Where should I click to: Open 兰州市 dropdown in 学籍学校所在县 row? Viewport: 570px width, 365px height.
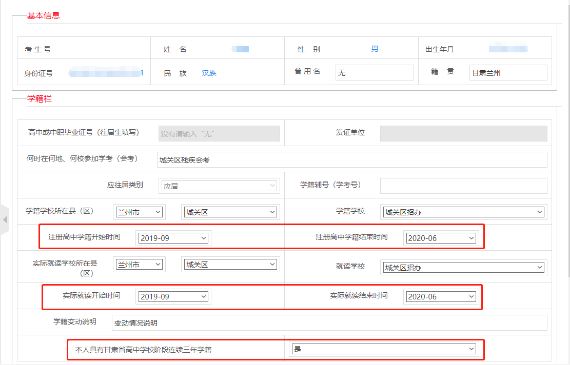click(139, 212)
